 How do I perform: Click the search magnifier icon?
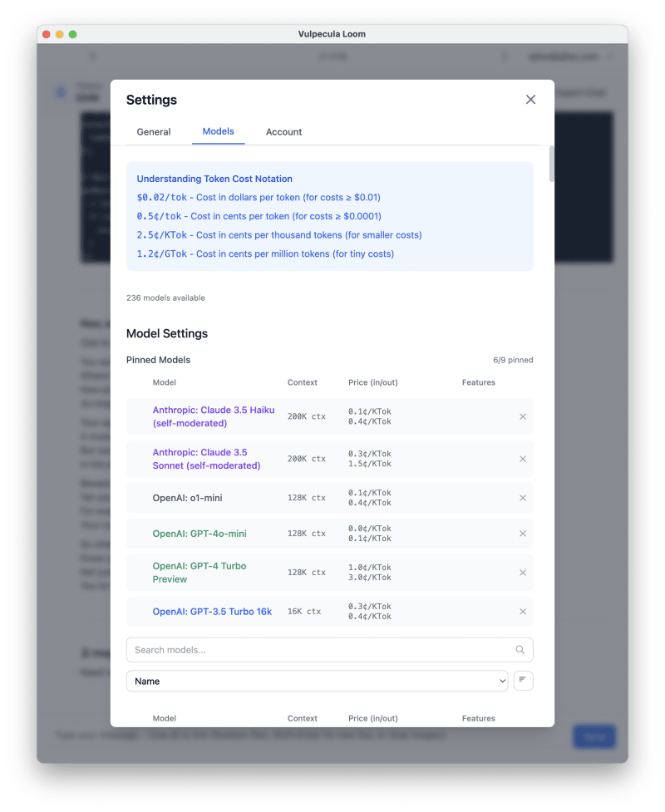(520, 650)
